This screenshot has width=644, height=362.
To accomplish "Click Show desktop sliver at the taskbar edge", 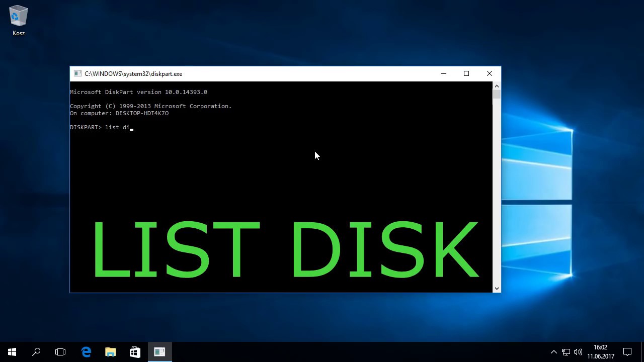I will 642,352.
